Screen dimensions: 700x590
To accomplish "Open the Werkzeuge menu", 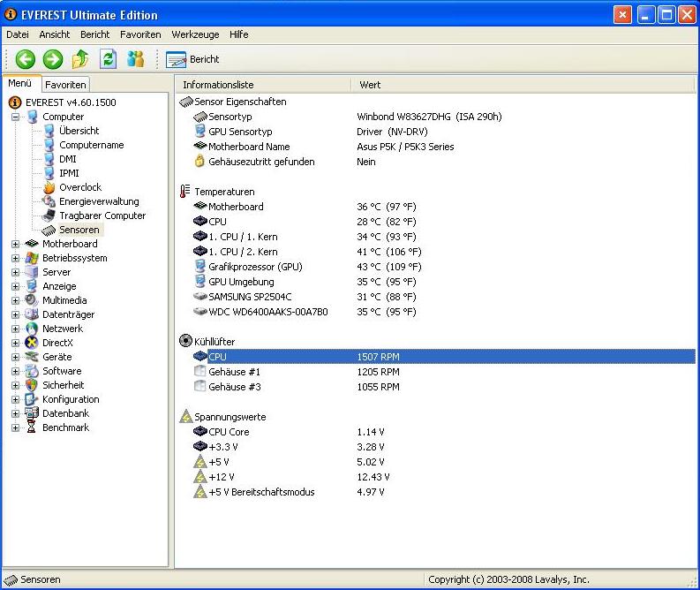I will [x=195, y=34].
